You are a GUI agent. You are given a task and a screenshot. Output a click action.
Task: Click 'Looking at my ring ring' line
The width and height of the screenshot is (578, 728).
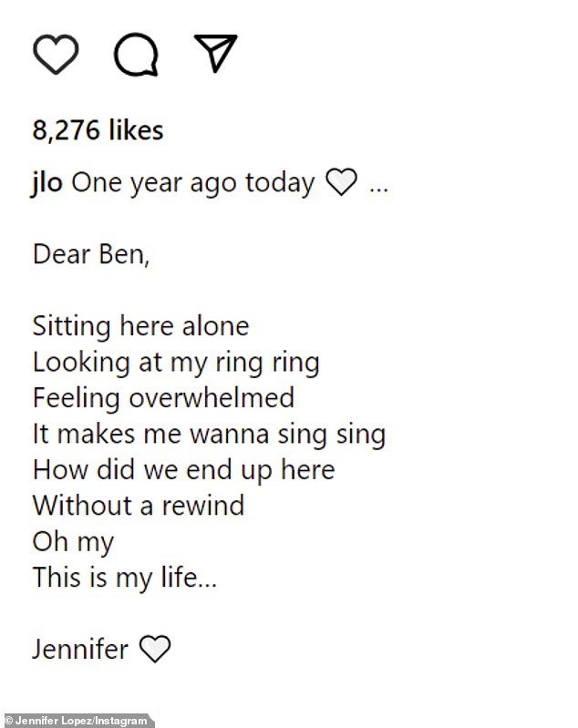176,363
